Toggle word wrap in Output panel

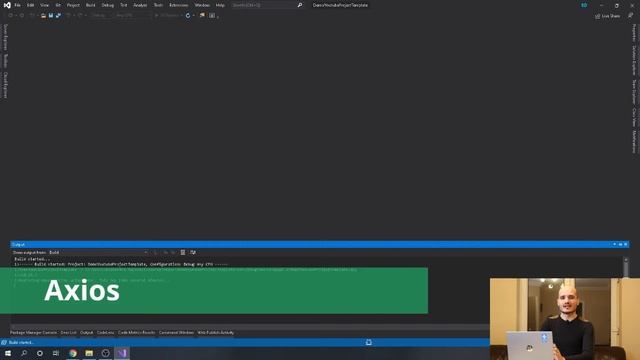[193, 253]
